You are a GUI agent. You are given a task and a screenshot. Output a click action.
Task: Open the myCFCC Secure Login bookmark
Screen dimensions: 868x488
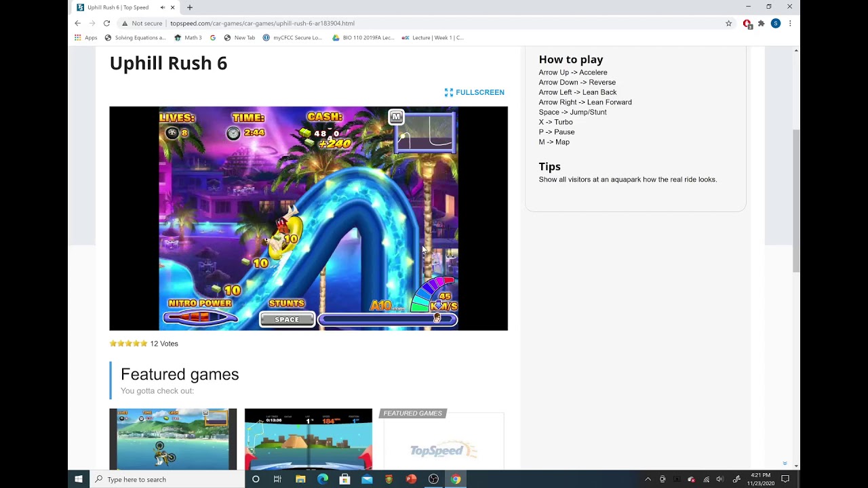tap(293, 38)
